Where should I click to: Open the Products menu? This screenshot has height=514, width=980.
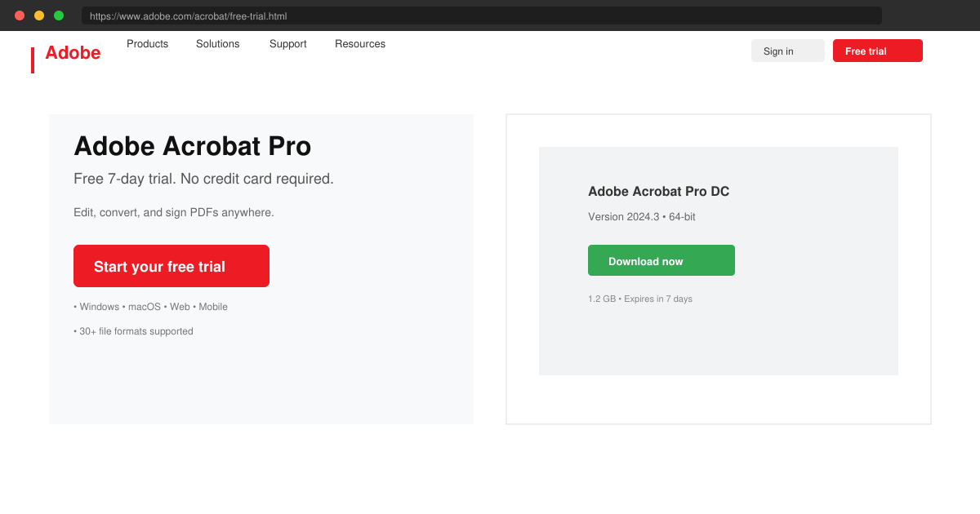coord(147,44)
